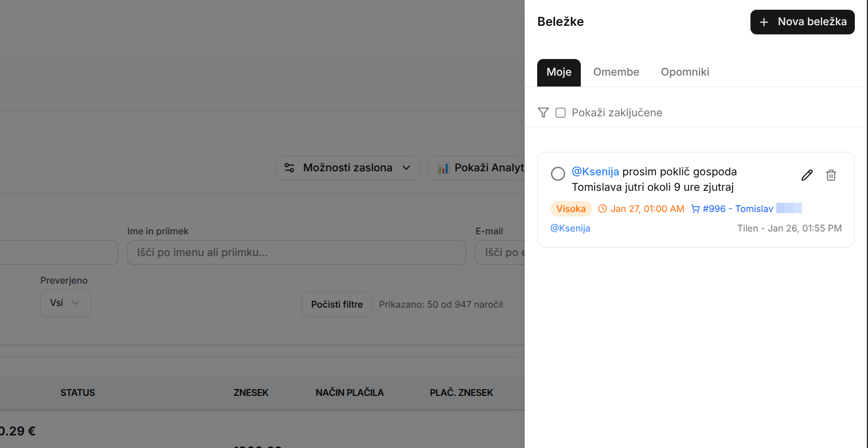Click the cart icon beside order #996

[x=695, y=209]
